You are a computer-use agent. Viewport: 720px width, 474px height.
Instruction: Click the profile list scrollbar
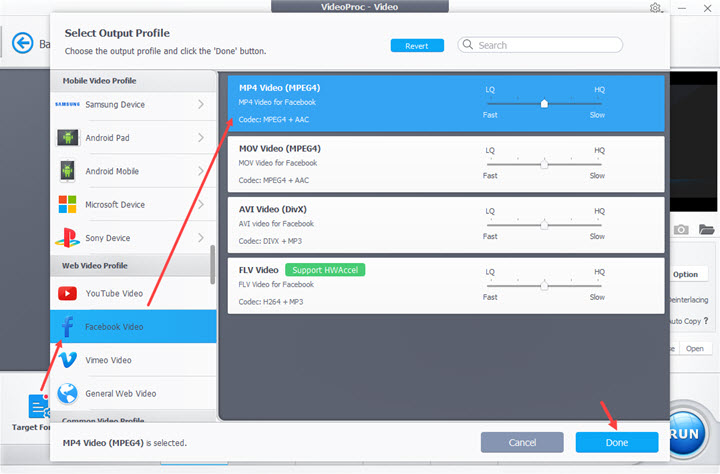(213, 265)
